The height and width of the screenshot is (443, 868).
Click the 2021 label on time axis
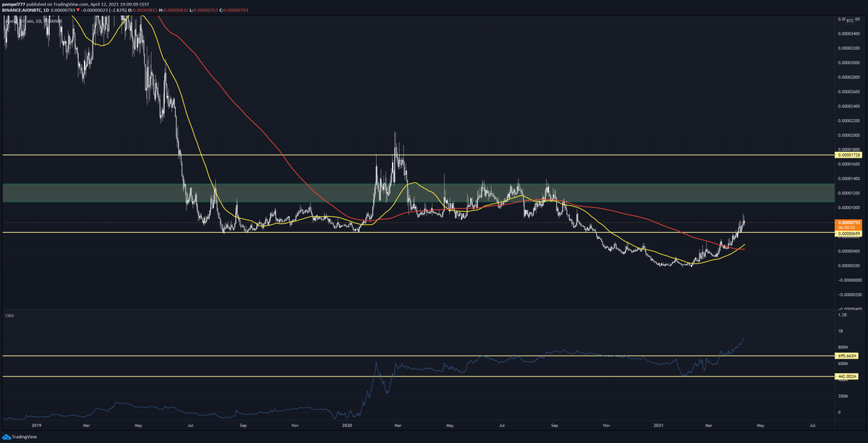click(659, 426)
